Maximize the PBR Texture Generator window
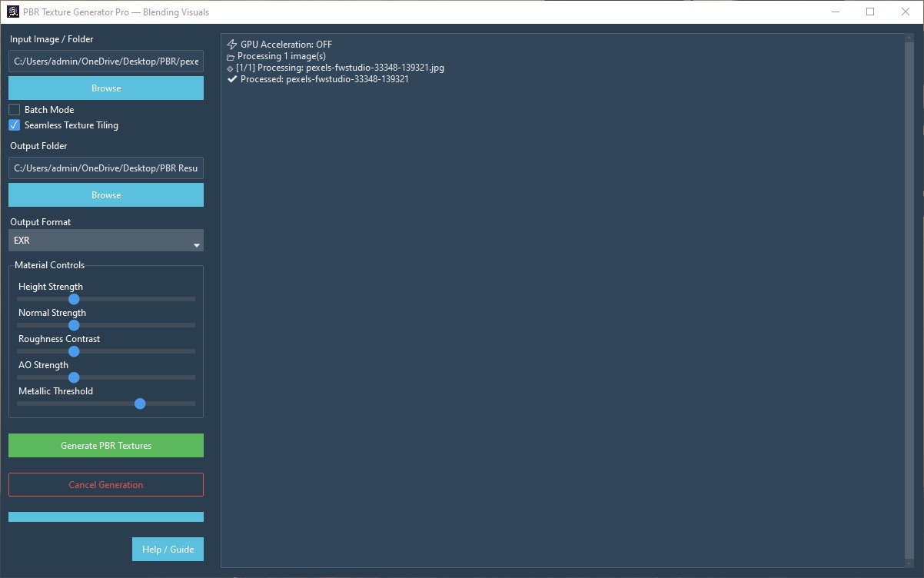 [x=870, y=12]
